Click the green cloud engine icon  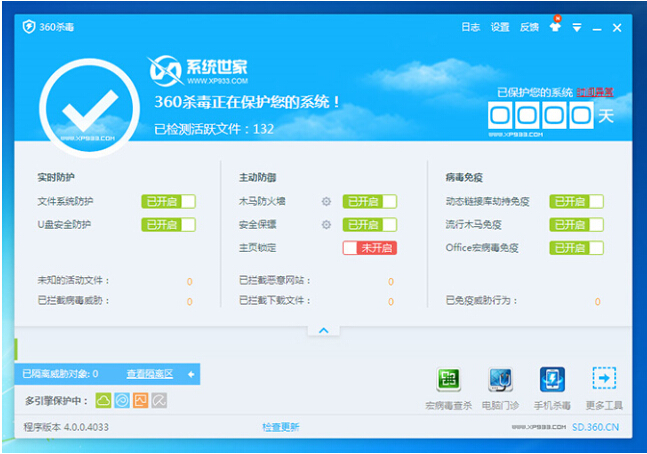click(x=103, y=400)
